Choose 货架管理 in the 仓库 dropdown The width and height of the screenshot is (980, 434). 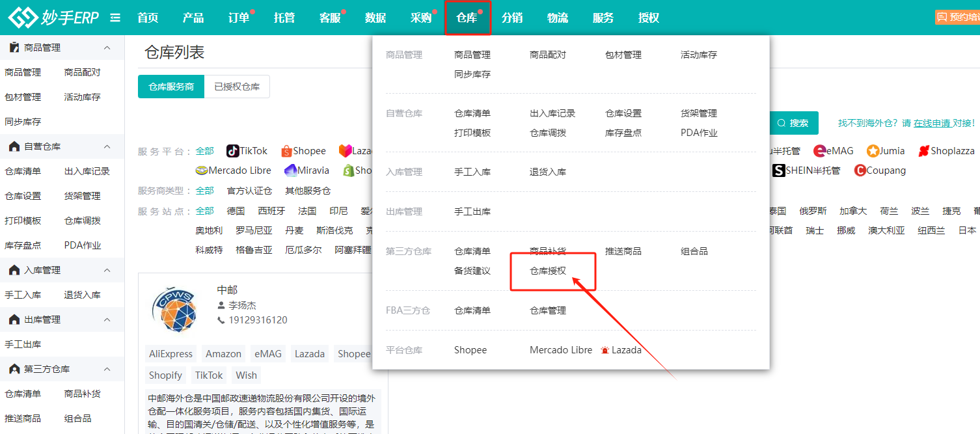click(x=699, y=113)
